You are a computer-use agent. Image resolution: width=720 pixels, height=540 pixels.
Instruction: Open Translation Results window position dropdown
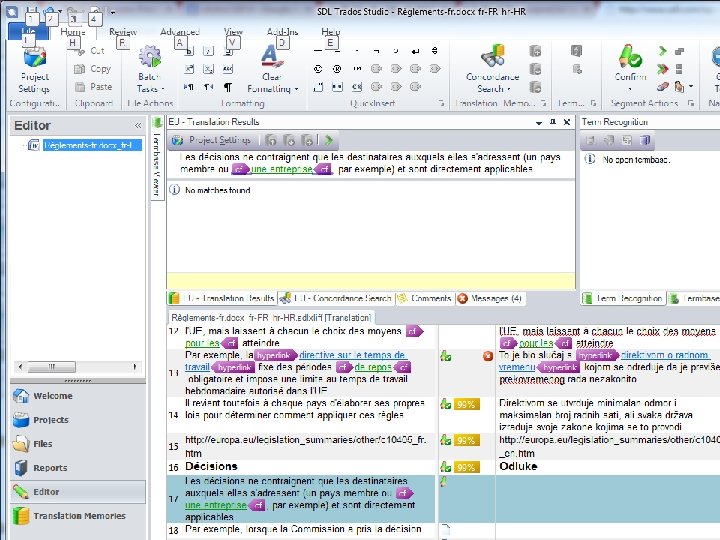click(539, 123)
